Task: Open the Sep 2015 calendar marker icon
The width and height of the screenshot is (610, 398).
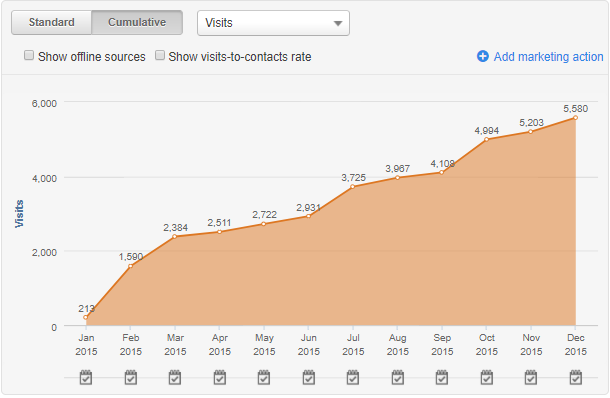Action: [442, 377]
